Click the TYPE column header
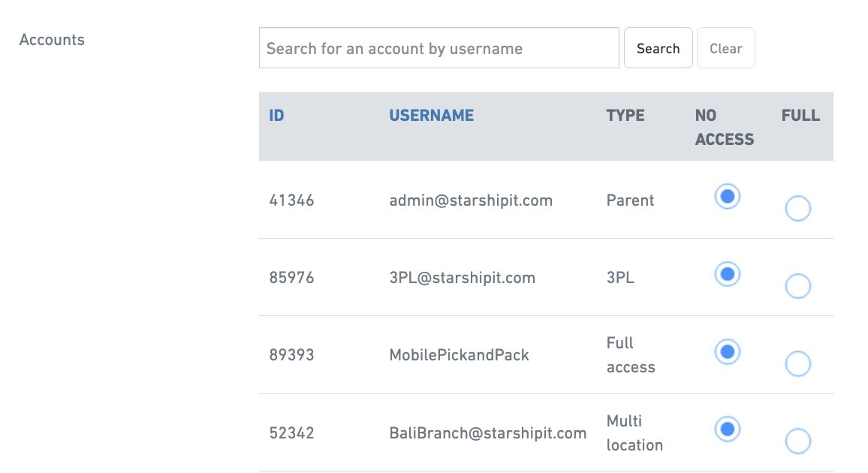 tap(625, 115)
